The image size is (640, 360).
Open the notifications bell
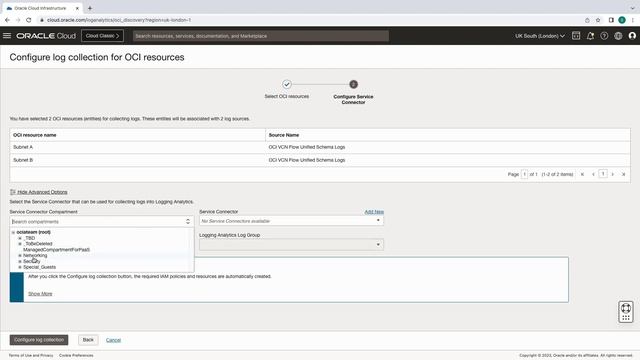(590, 36)
